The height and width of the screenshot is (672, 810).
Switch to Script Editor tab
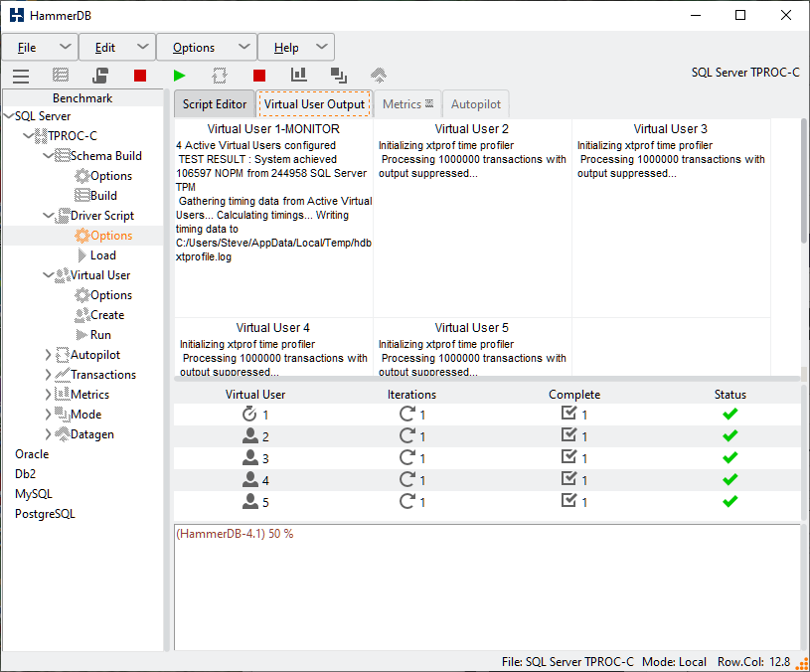[x=215, y=104]
